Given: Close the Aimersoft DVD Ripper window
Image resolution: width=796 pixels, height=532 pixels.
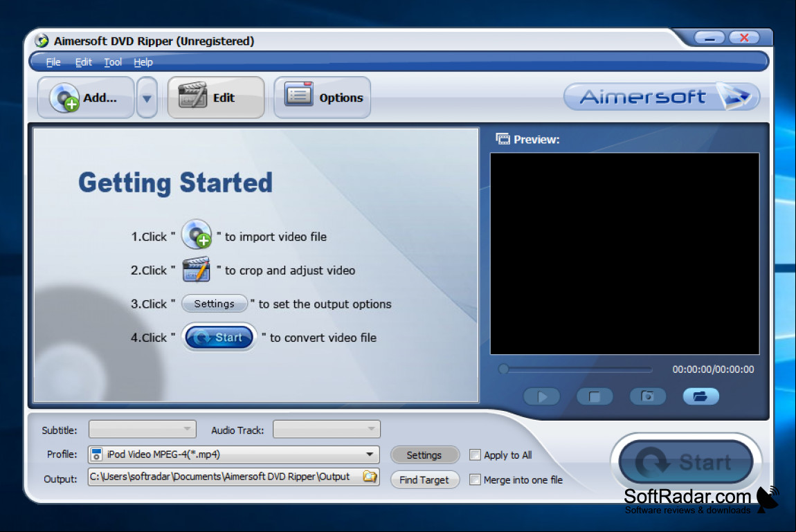Looking at the screenshot, I should click(x=744, y=38).
